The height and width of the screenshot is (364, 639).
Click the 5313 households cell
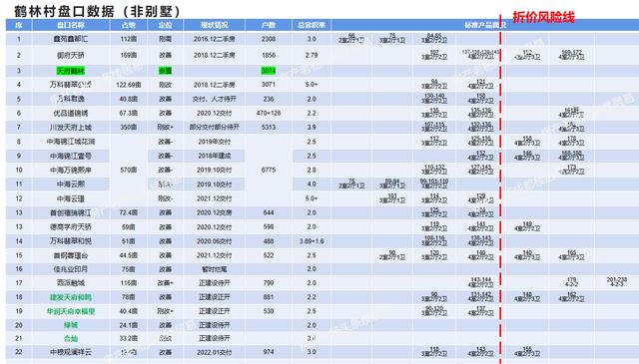269,127
